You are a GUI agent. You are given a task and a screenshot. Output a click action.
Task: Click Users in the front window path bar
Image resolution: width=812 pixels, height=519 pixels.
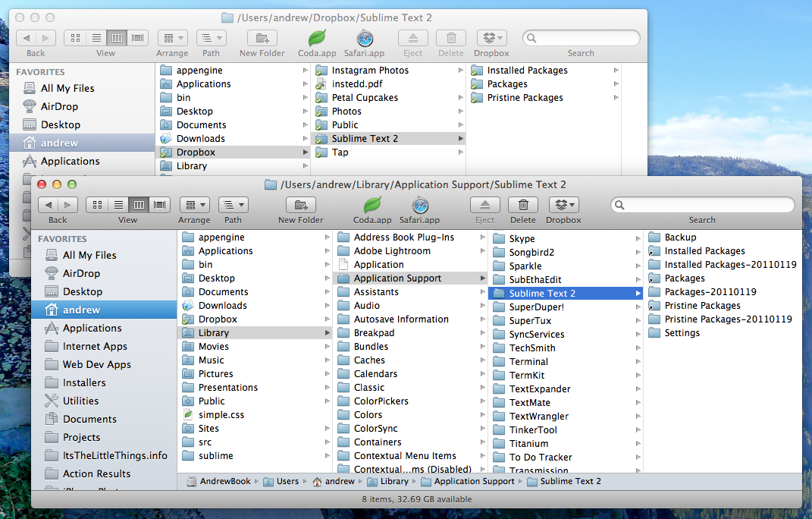pyautogui.click(x=281, y=482)
